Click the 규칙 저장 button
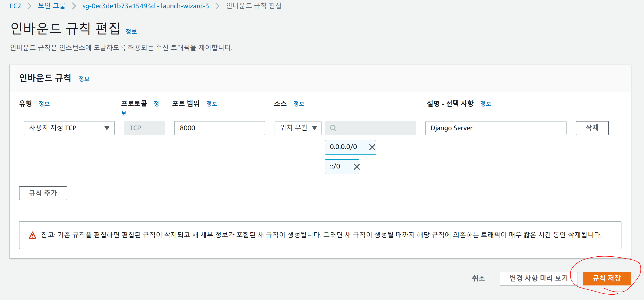 [x=606, y=278]
